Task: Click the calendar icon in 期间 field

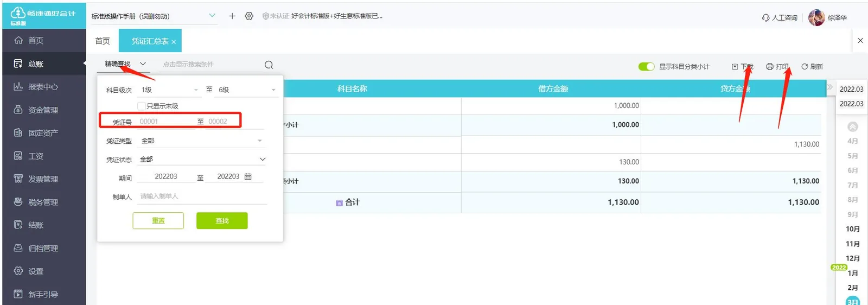Action: click(x=248, y=176)
